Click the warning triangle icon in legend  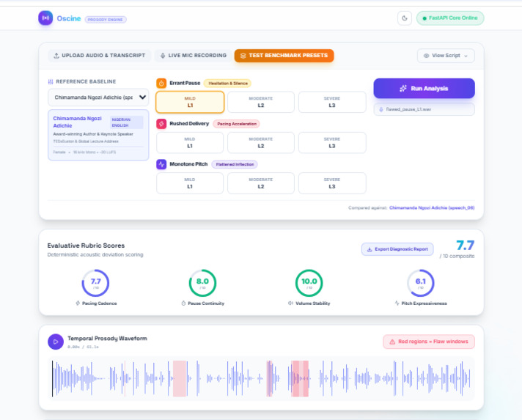pos(392,342)
